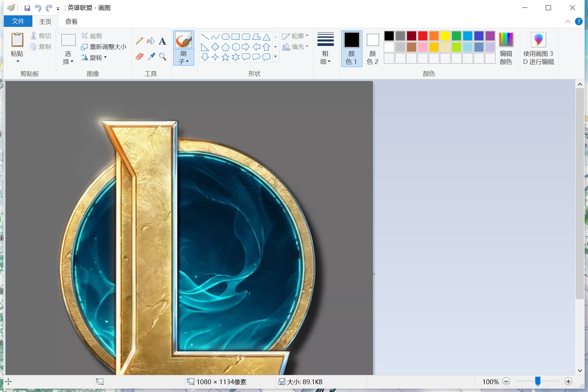The height and width of the screenshot is (392, 588).
Task: Pick the Rounded rectangular callout shape
Action: [246, 57]
